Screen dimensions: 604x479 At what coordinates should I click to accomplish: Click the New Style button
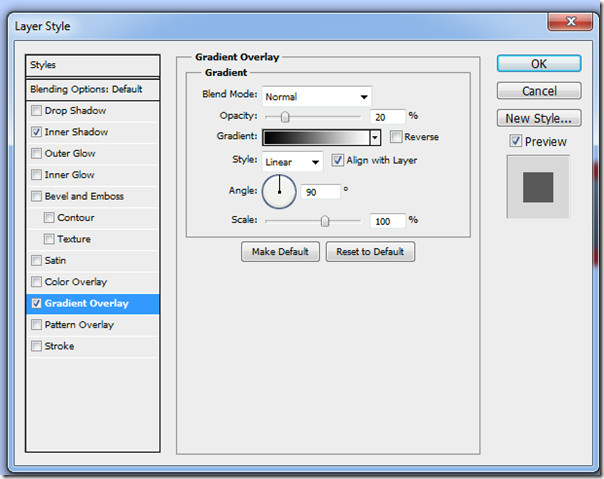(539, 118)
